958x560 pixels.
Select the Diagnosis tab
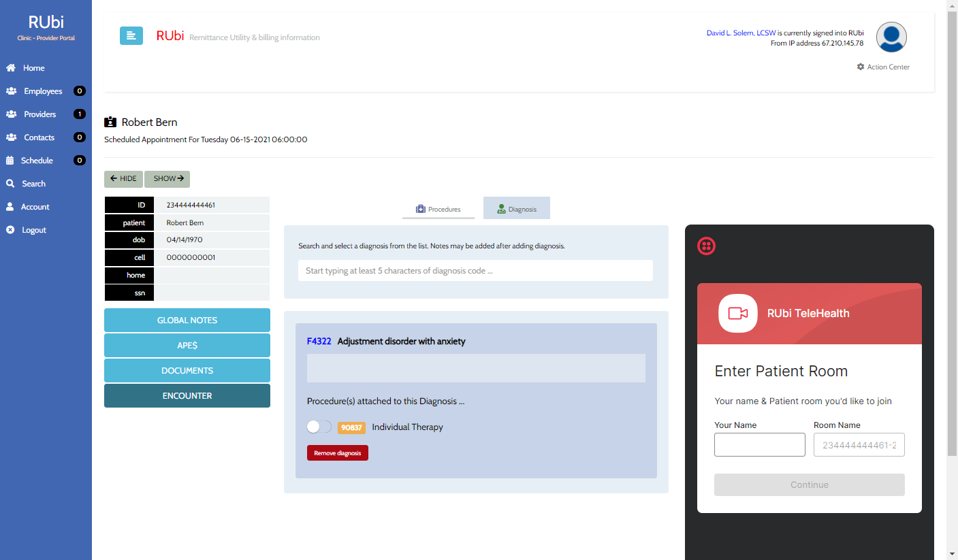click(x=517, y=209)
